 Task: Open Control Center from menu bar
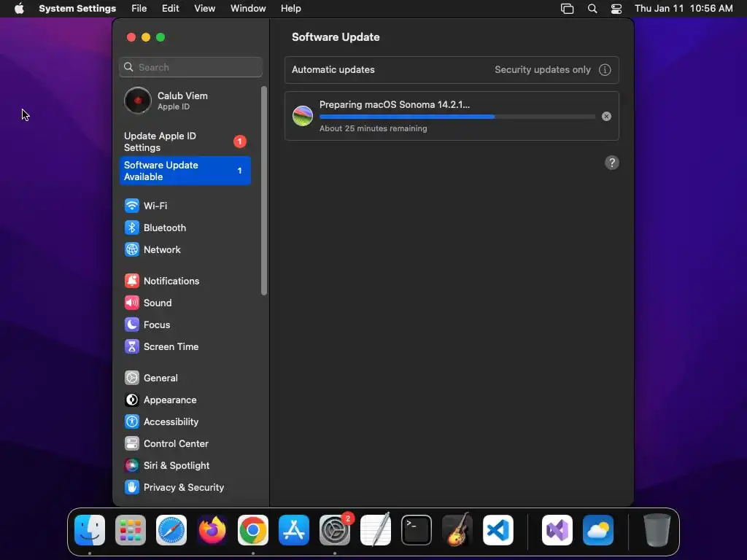click(x=616, y=9)
